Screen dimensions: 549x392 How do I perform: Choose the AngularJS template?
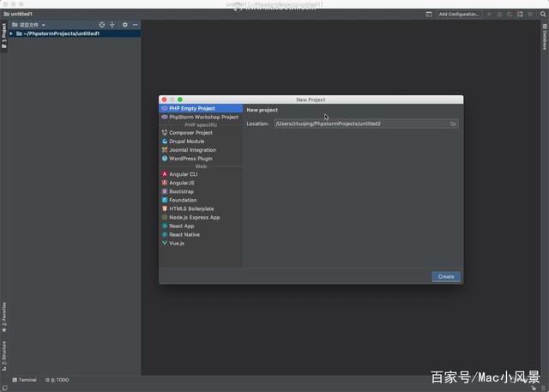(x=201, y=183)
